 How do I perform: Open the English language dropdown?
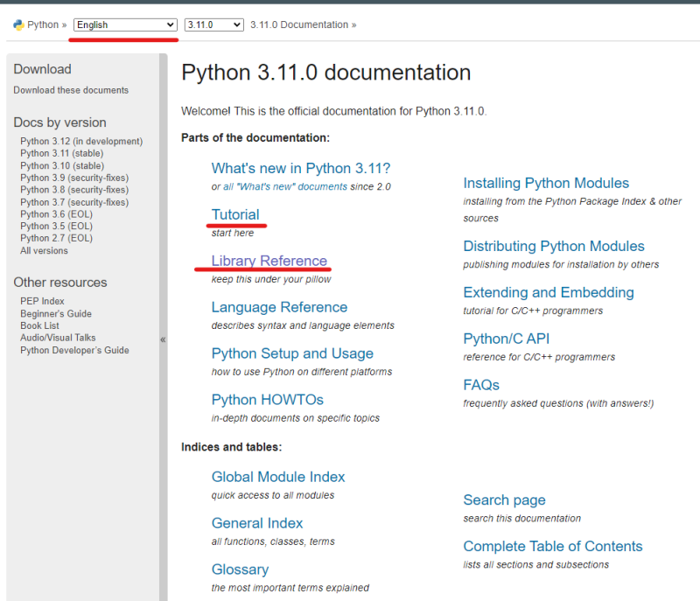(x=125, y=24)
